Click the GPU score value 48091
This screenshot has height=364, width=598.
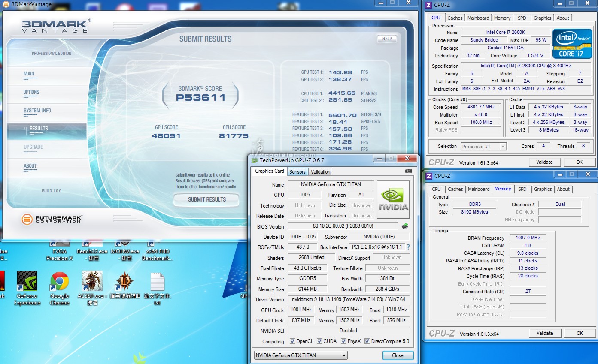(166, 136)
